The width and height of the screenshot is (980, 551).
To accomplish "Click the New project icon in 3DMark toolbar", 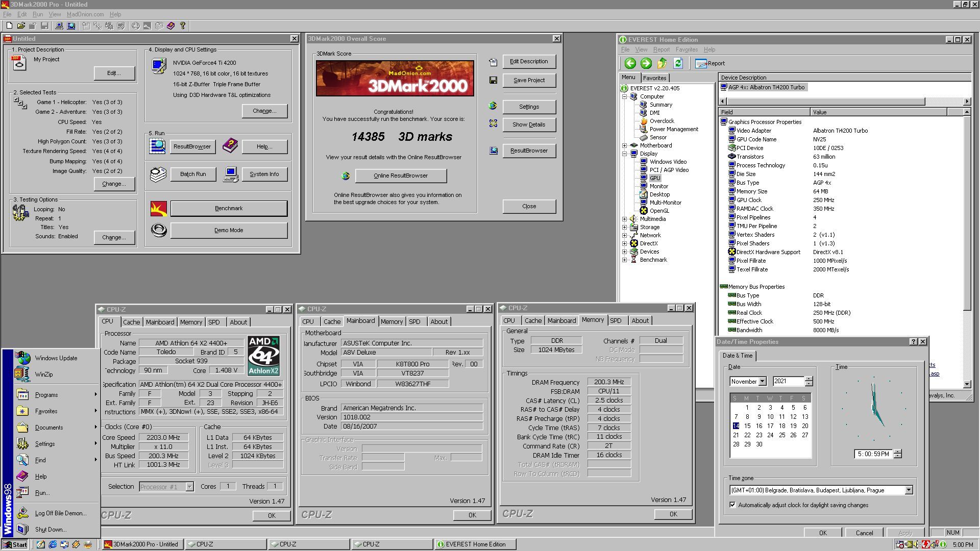I will click(x=9, y=26).
